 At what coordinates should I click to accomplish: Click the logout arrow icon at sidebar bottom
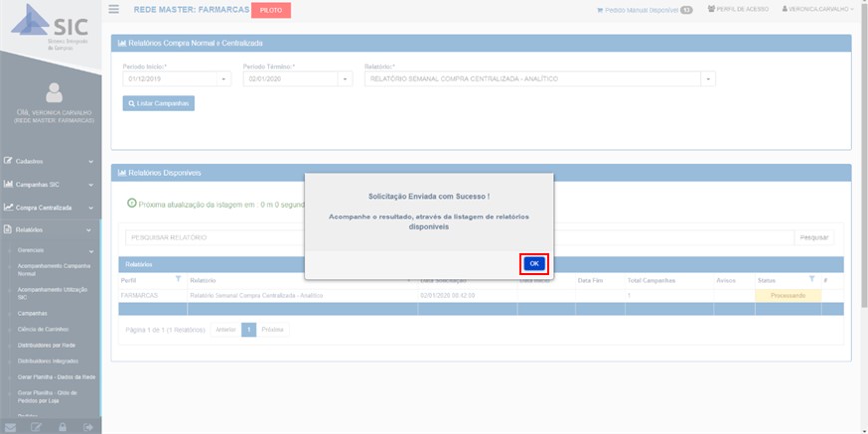[89, 427]
